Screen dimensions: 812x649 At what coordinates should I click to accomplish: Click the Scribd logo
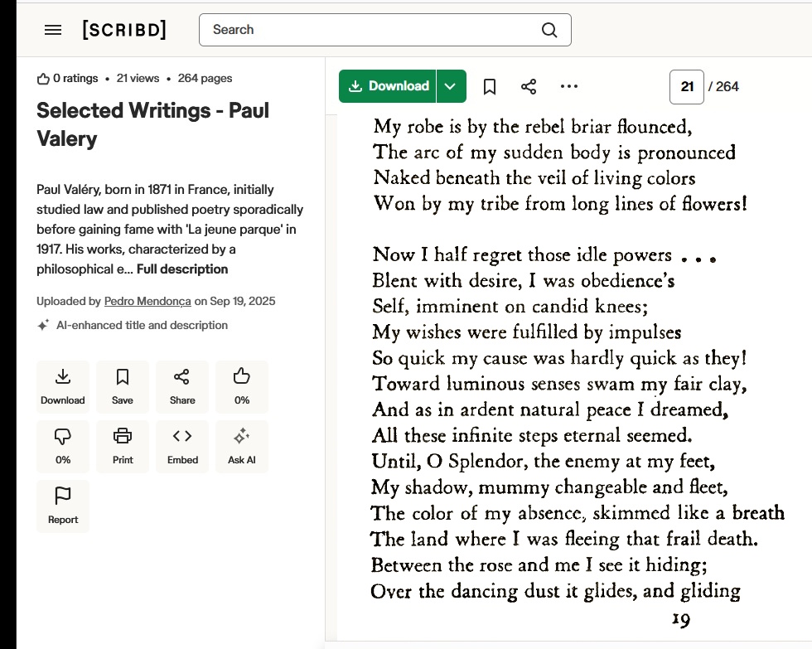tap(124, 30)
